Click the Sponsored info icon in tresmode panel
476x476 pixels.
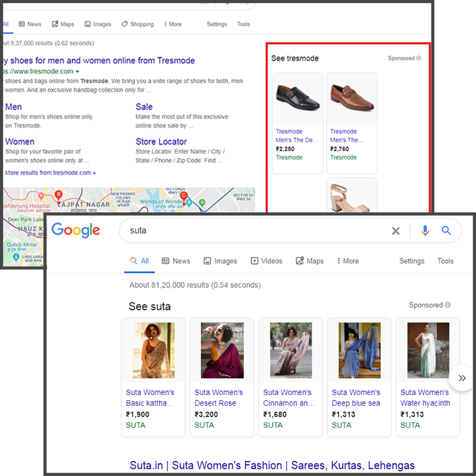(x=419, y=58)
